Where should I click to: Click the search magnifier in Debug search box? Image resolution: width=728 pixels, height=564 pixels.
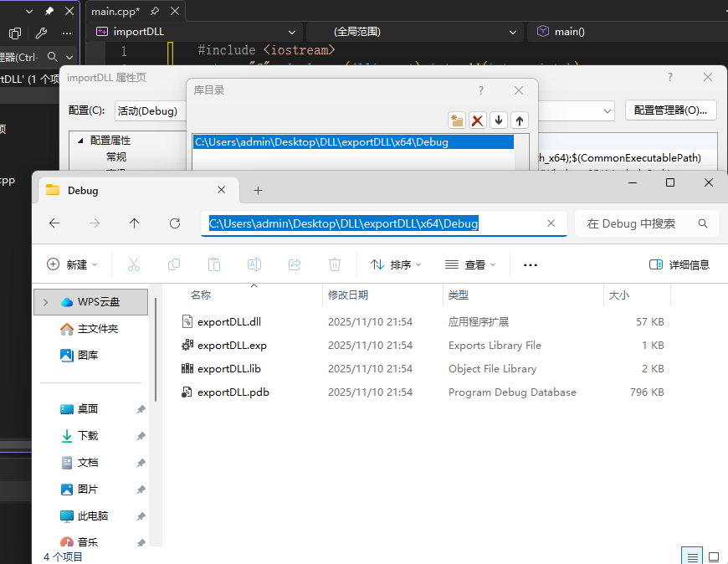point(703,223)
